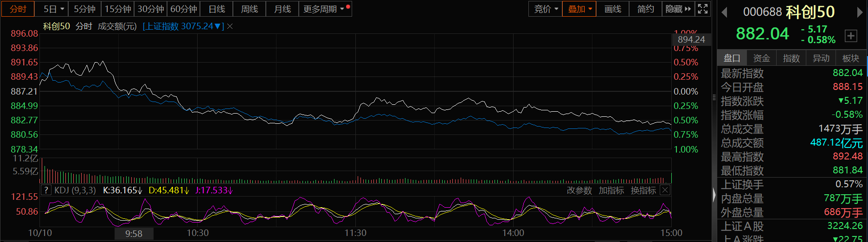Open the 指数 tab
868x242 pixels.
(x=791, y=58)
